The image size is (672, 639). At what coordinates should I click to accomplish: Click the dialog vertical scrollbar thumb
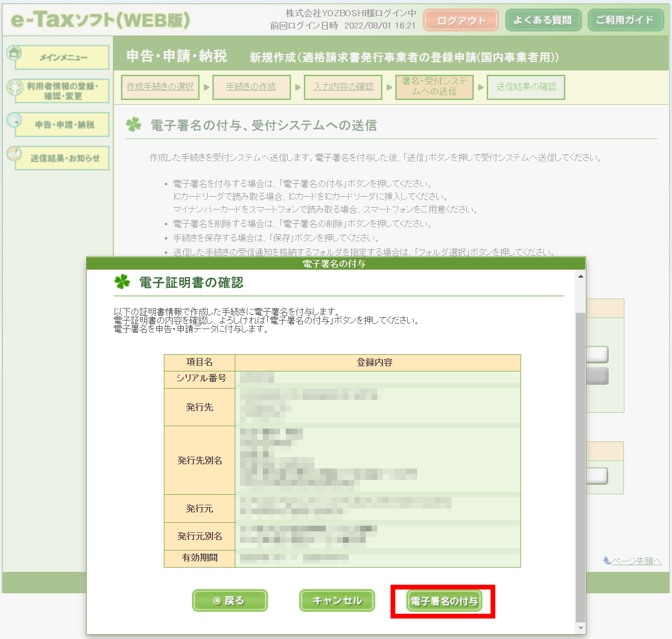click(581, 467)
